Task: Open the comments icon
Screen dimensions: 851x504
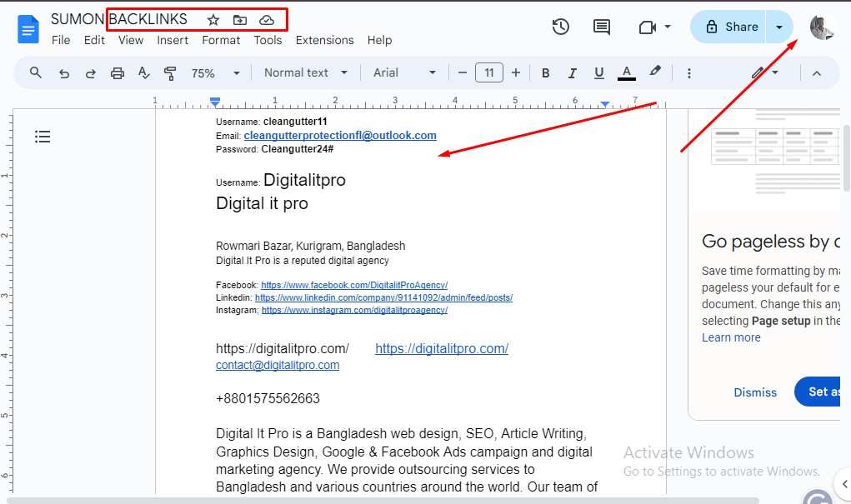Action: coord(601,27)
